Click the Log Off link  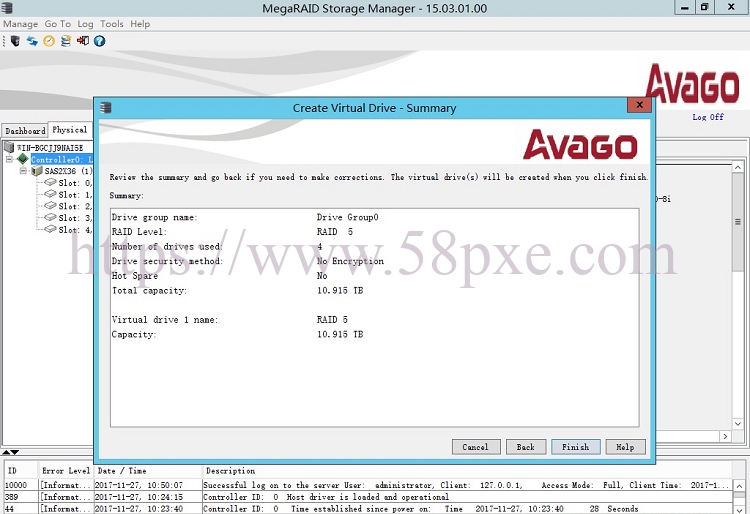point(708,117)
